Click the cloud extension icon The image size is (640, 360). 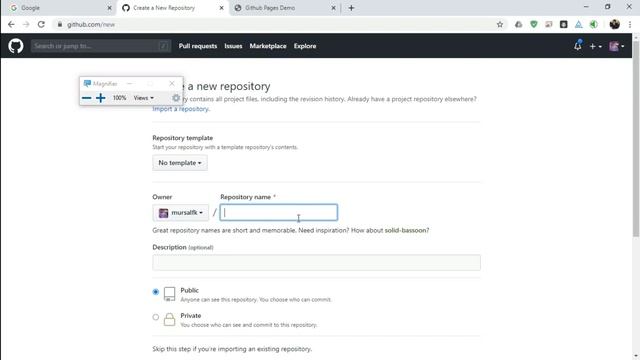pyautogui.click(x=518, y=24)
